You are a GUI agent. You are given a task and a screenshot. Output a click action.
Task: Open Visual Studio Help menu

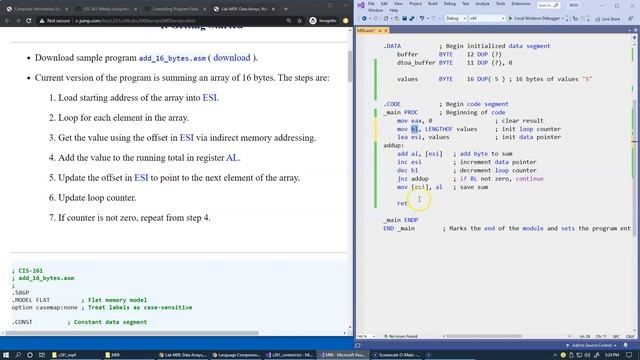tap(393, 10)
